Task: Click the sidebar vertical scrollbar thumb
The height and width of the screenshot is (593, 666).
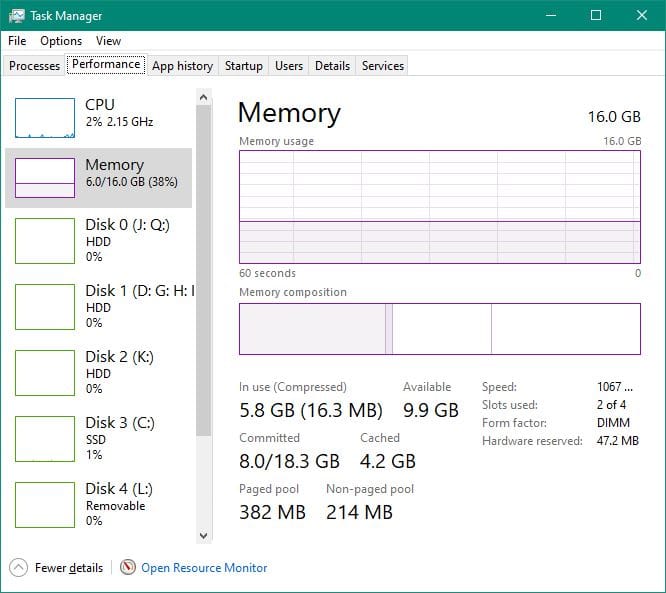Action: pos(203,271)
